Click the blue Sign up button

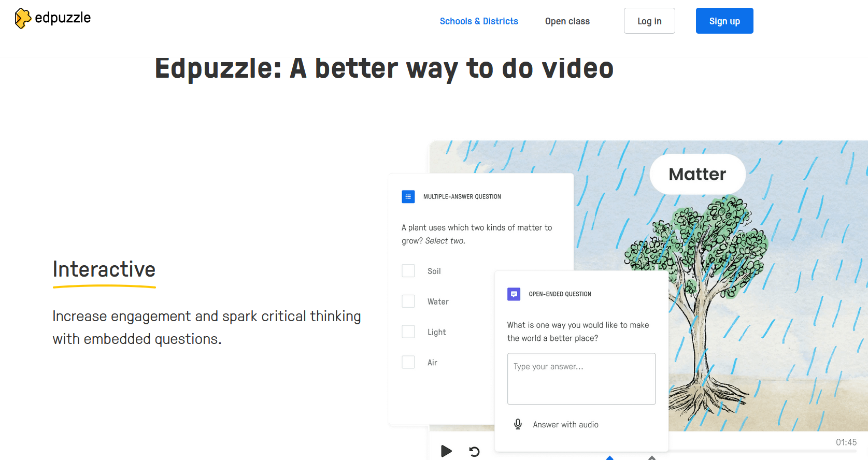point(724,21)
